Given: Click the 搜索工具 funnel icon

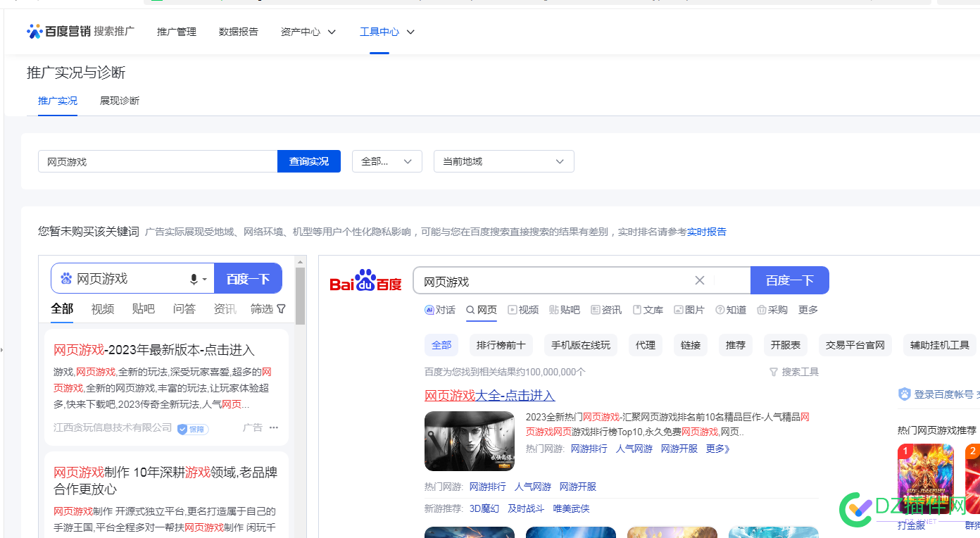Looking at the screenshot, I should [x=774, y=372].
